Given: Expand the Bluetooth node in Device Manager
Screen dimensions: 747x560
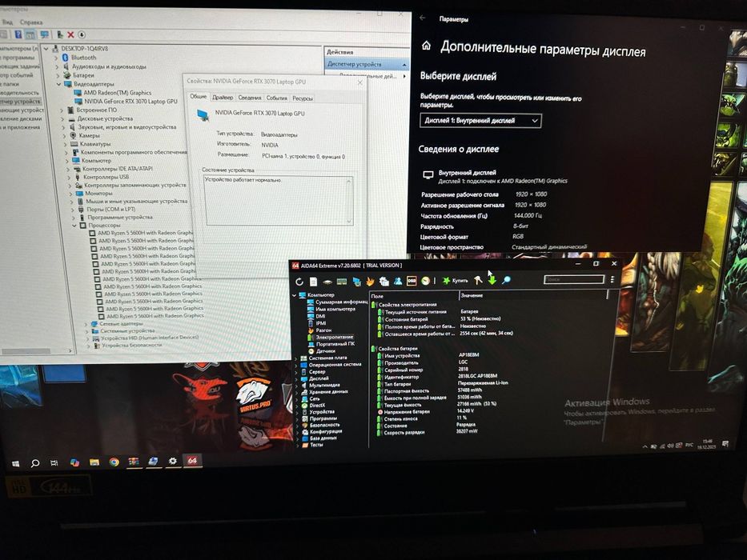Looking at the screenshot, I should tap(56, 58).
